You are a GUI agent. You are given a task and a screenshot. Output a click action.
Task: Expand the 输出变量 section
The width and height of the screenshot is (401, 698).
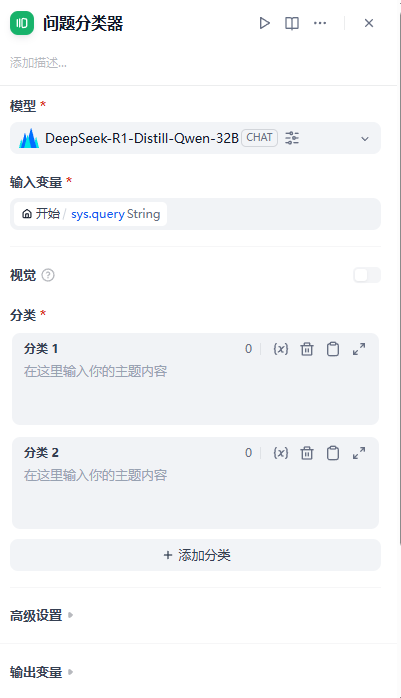pyautogui.click(x=41, y=672)
